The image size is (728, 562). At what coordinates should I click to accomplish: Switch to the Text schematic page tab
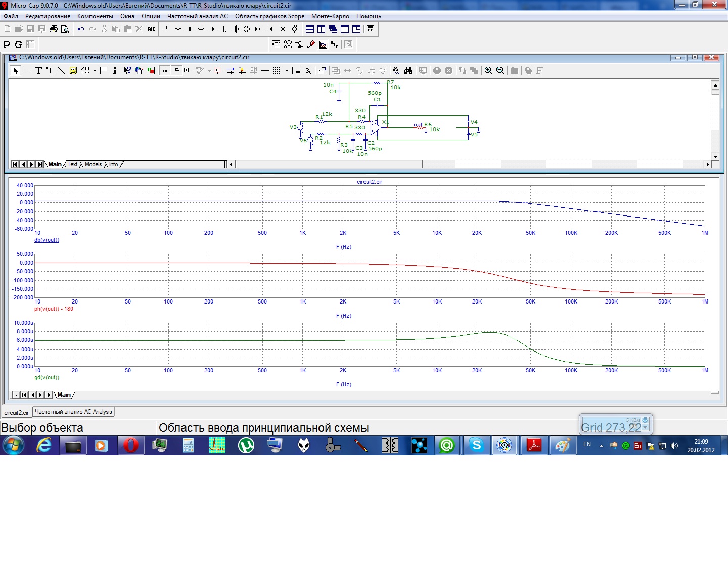(73, 164)
